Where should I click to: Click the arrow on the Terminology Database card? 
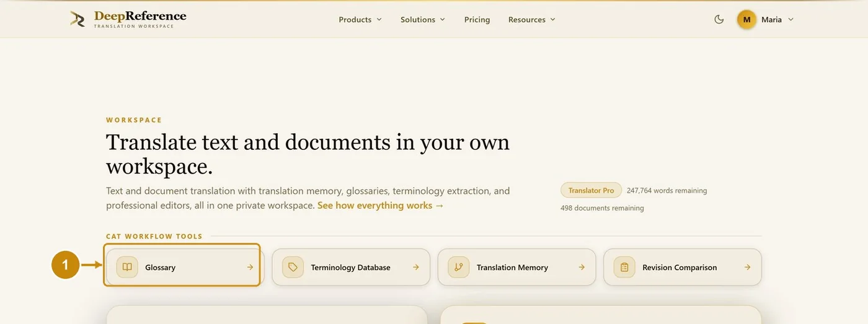coord(416,267)
